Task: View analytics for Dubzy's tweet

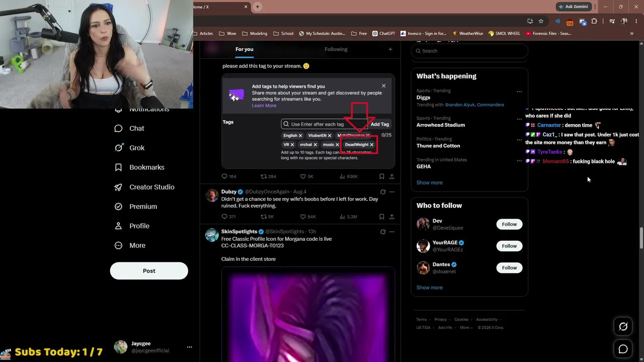Action: point(348,217)
